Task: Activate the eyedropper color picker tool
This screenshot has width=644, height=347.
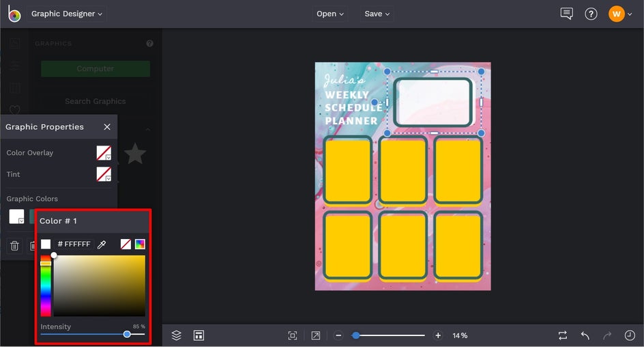Action: 102,245
